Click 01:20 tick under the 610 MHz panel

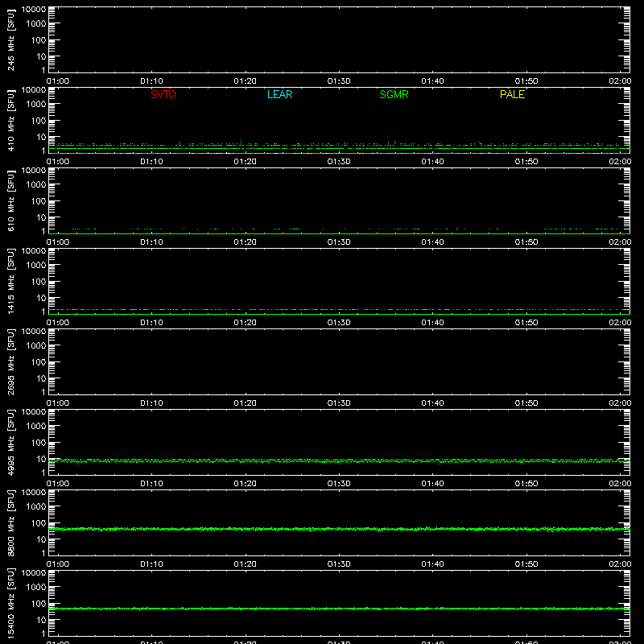pyautogui.click(x=246, y=242)
